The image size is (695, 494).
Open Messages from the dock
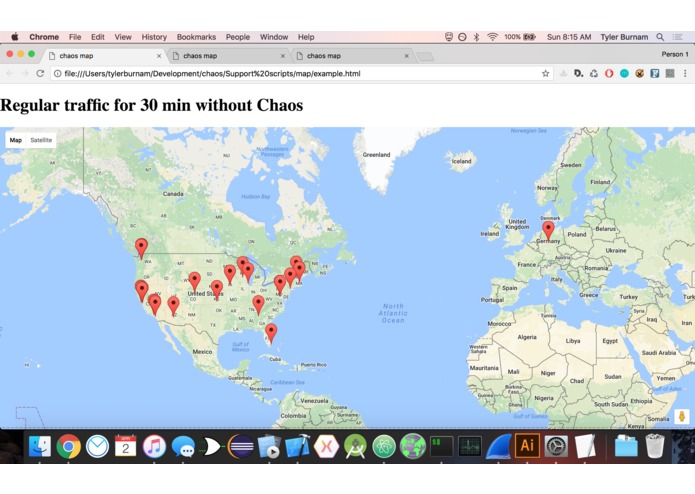(x=183, y=446)
